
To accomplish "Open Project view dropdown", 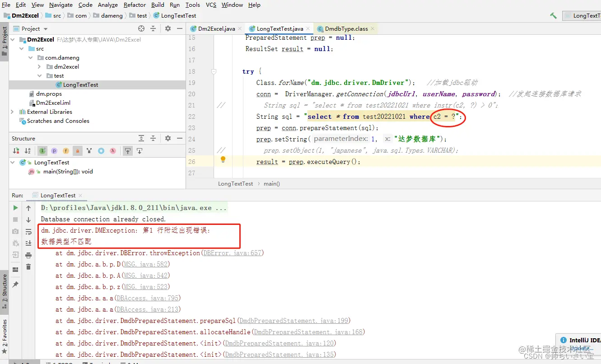I will click(31, 28).
